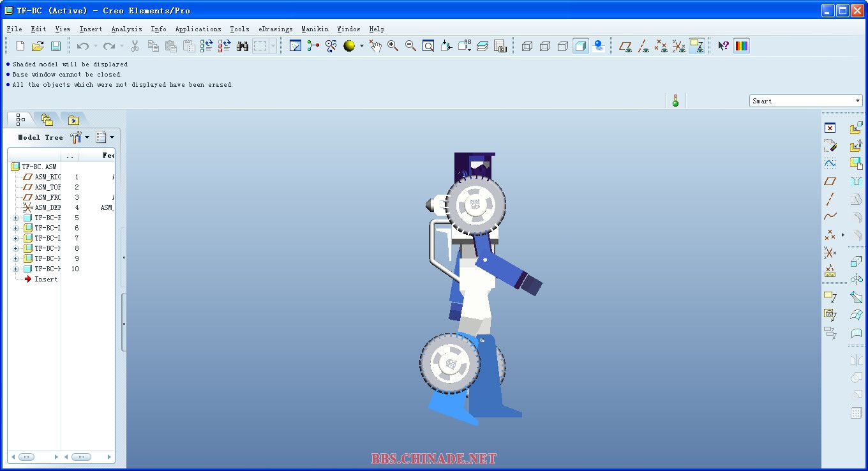Screen dimensions: 868x471
Task: Open the Layers icon in toolbar
Action: click(x=482, y=46)
